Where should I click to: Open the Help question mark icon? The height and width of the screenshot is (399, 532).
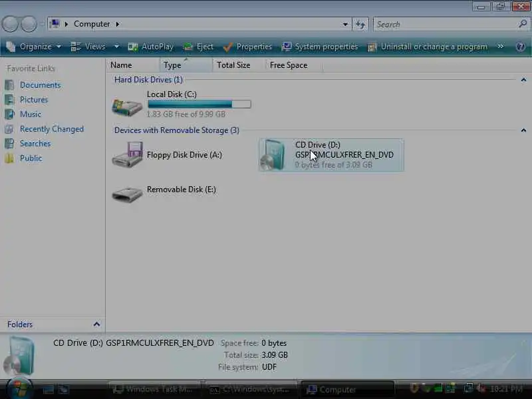520,47
